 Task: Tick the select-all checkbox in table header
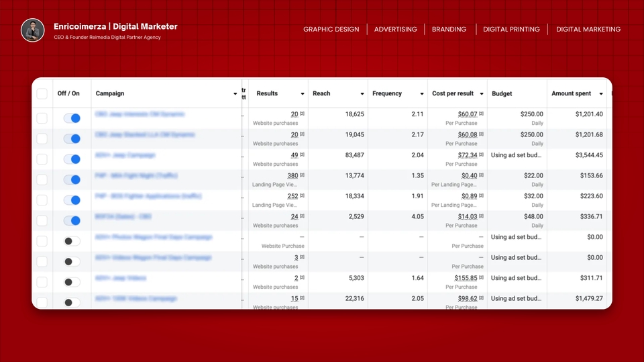click(x=42, y=93)
